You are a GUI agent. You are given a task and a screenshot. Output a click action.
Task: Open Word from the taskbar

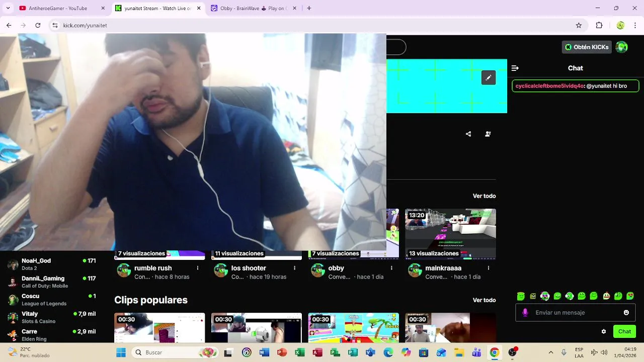pyautogui.click(x=264, y=352)
